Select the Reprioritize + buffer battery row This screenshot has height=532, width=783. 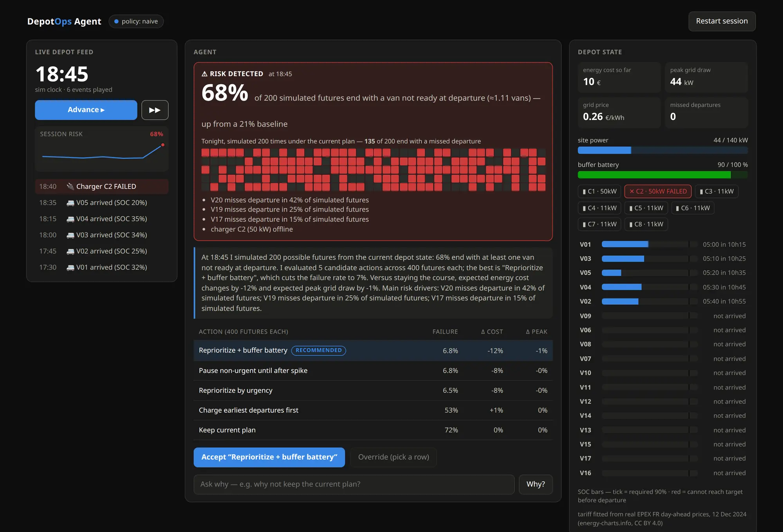373,350
